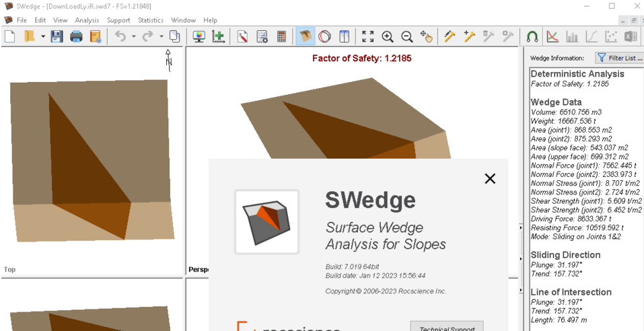
Task: Click the green horseshoe magnet icon
Action: (x=532, y=36)
